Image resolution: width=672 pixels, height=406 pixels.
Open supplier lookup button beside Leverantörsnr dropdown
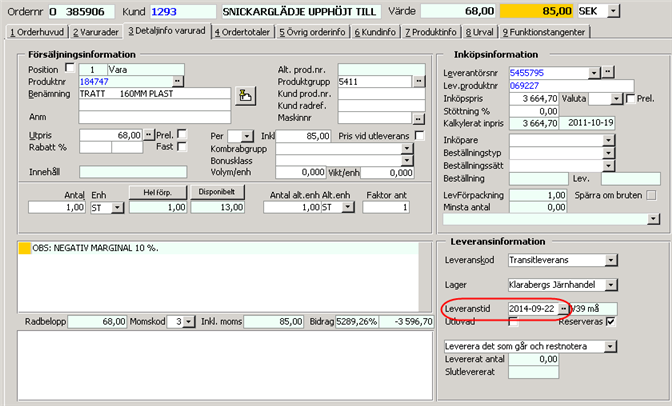(x=608, y=72)
